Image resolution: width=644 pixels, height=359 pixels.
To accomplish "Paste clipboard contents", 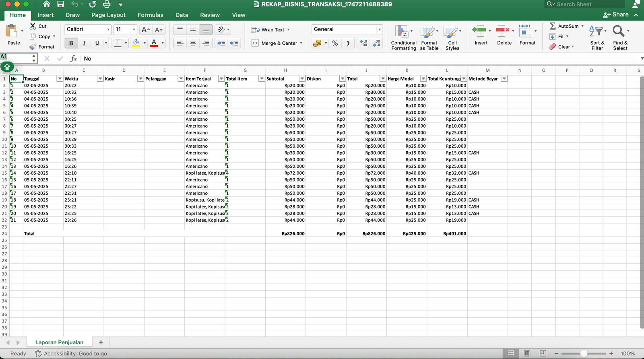I will click(13, 35).
